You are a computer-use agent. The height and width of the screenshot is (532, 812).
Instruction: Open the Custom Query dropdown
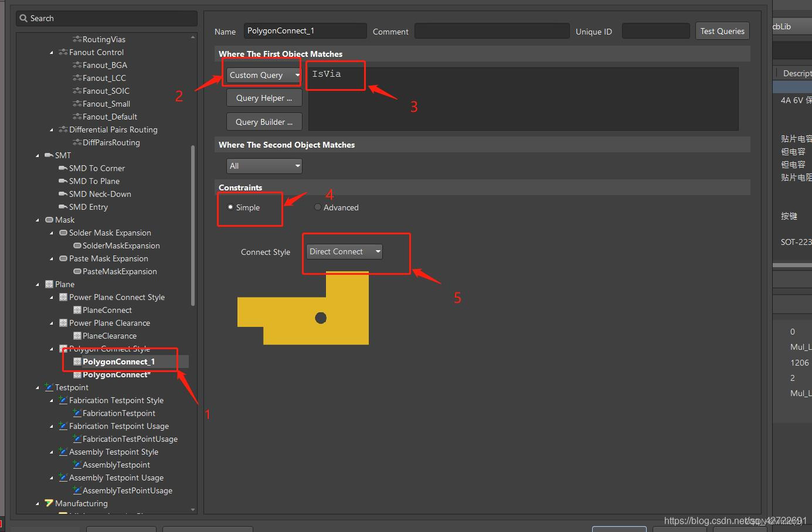pos(264,75)
